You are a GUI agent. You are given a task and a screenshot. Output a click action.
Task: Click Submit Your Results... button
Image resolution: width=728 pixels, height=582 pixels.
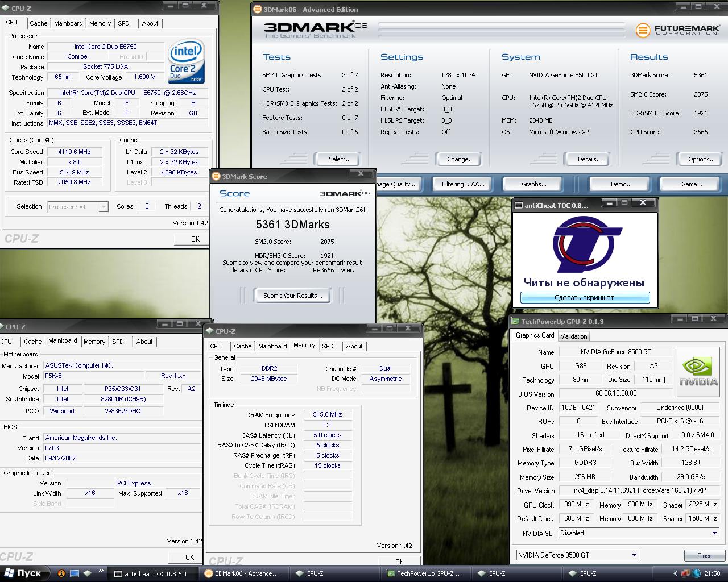tap(292, 296)
